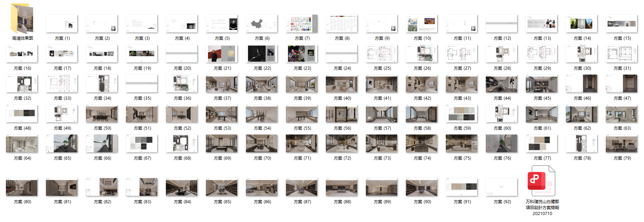
Task: Select thumbnail 方案 (48) material swatches
Action: tap(22, 114)
